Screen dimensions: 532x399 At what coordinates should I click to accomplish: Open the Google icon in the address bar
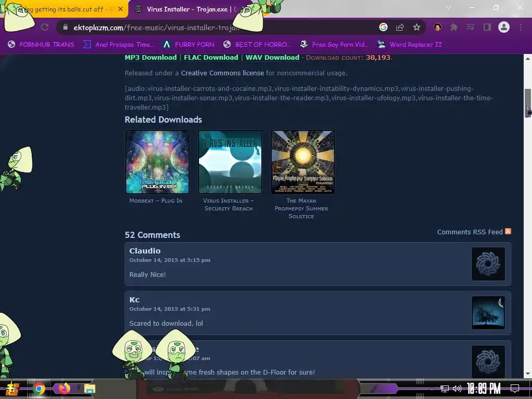coord(383,27)
